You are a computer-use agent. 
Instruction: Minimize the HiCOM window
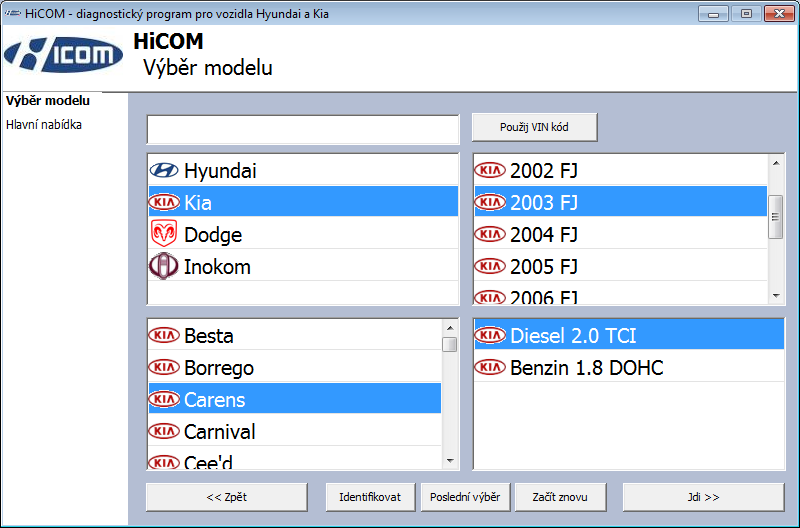[713, 14]
